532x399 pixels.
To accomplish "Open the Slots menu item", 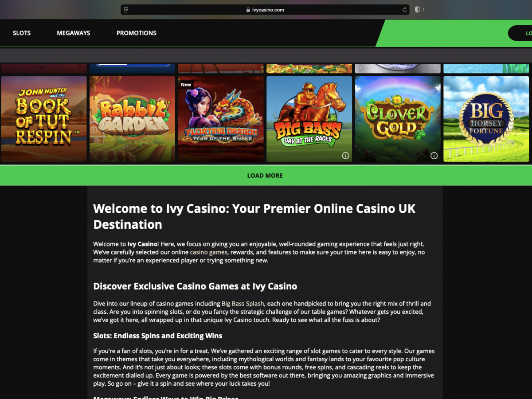I will coord(22,33).
